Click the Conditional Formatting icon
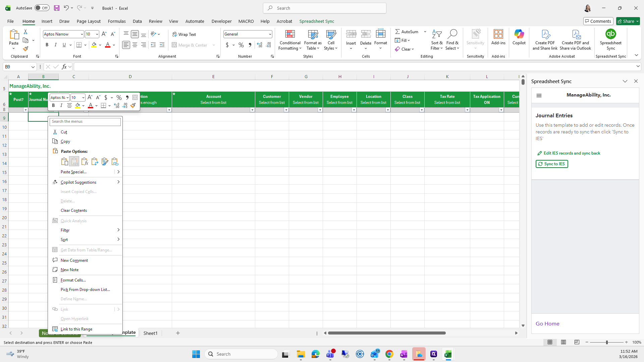This screenshot has height=362, width=644. click(x=290, y=35)
